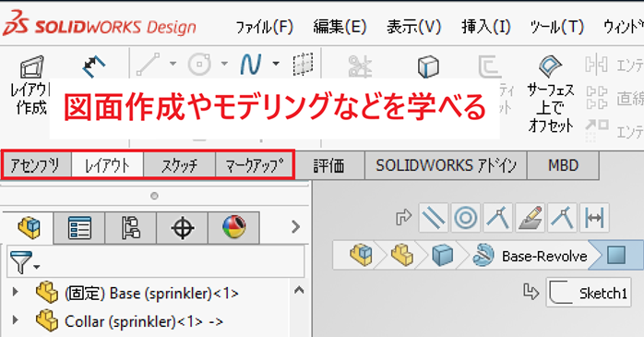Switch to the アセンブリ tab
Image resolution: width=644 pixels, height=337 pixels.
[x=36, y=165]
